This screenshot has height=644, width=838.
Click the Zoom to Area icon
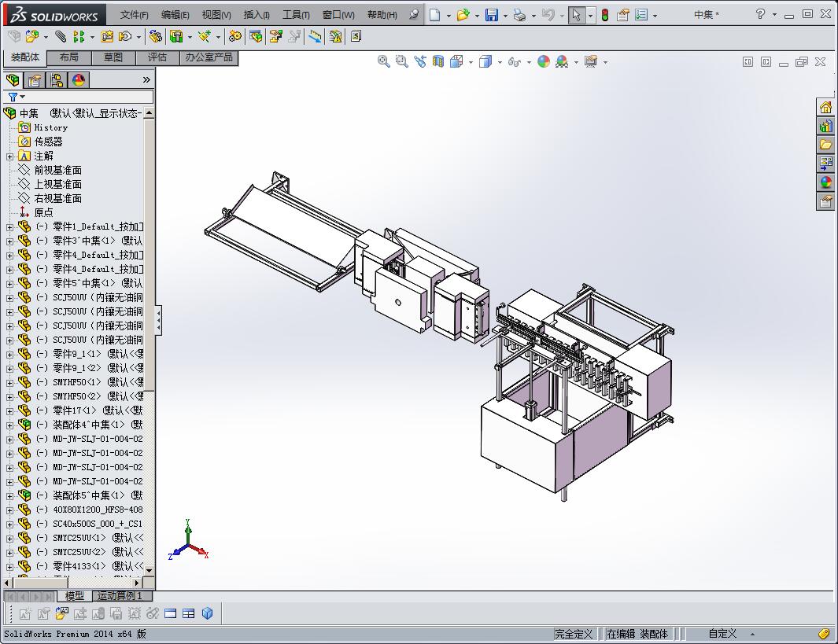click(401, 61)
